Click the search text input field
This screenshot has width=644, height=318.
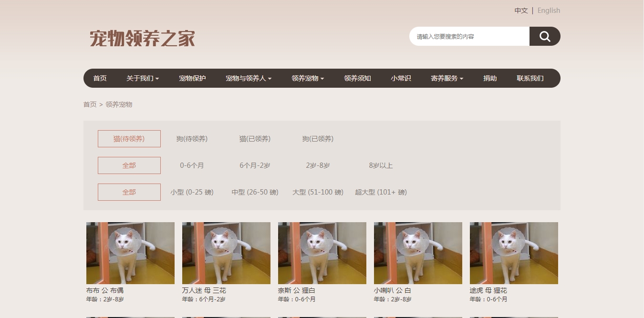click(469, 36)
